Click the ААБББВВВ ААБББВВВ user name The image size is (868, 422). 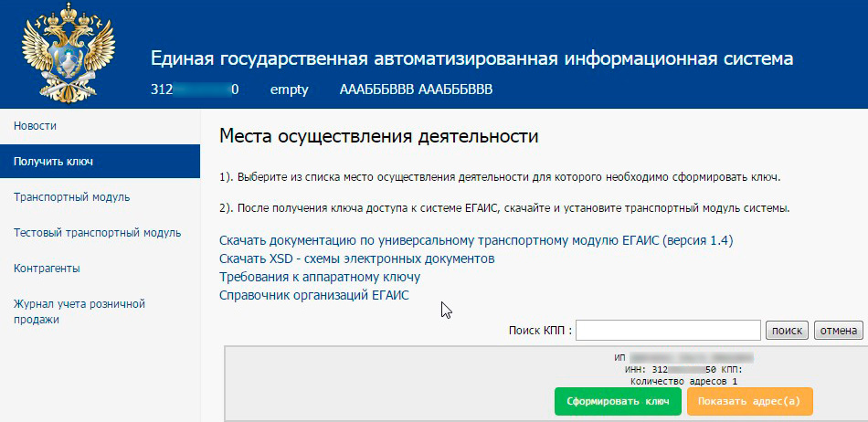[x=416, y=90]
